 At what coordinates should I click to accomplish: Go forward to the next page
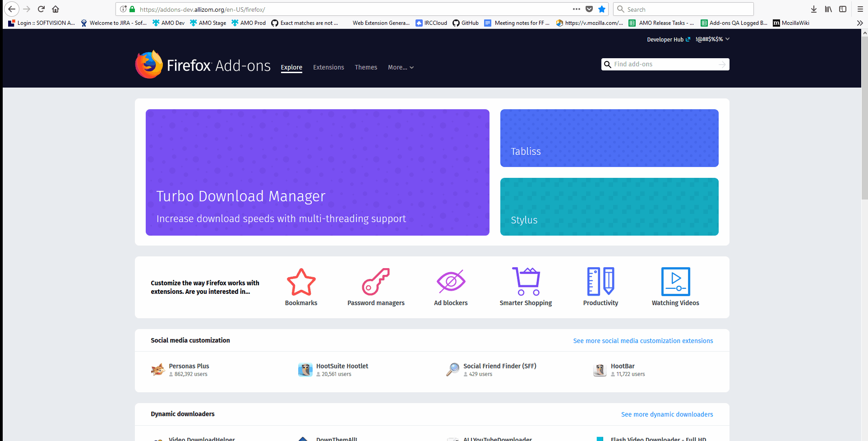pos(27,9)
